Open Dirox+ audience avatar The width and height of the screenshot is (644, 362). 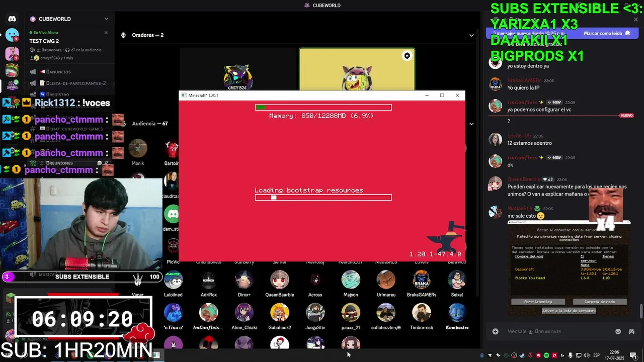tap(244, 280)
